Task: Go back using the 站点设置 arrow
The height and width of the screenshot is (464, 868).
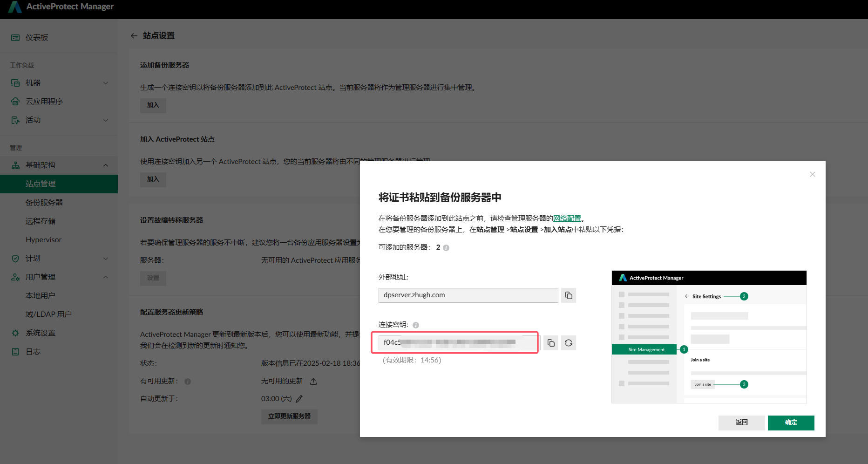Action: point(134,35)
